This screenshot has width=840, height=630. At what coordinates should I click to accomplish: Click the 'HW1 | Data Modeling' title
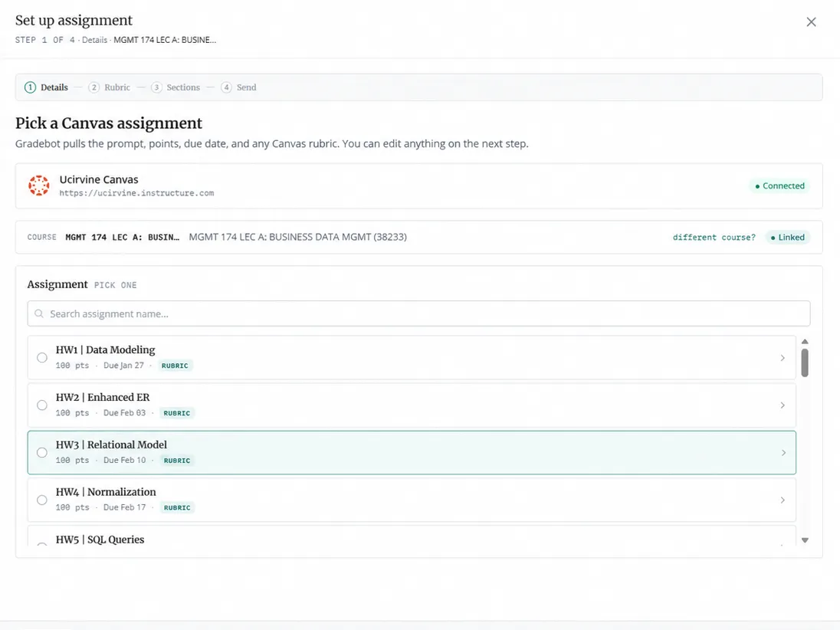(x=106, y=349)
